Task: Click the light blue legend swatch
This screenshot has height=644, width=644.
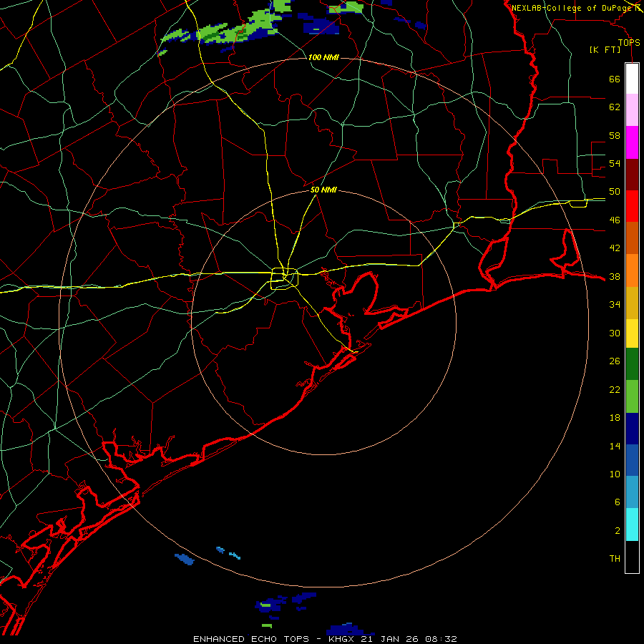Action: 632,492
